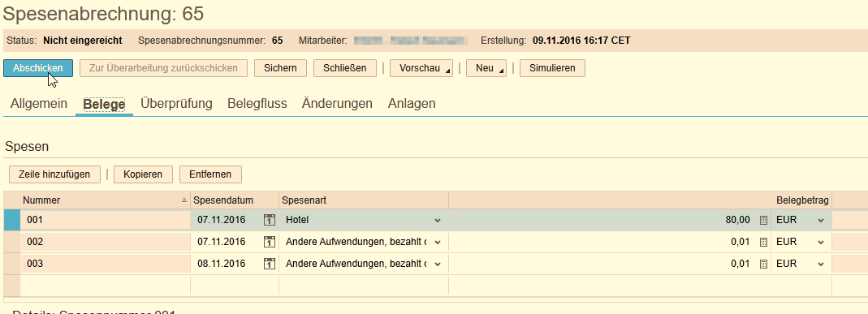The width and height of the screenshot is (868, 314).
Task: Open the Vorschau menu button
Action: pos(421,68)
